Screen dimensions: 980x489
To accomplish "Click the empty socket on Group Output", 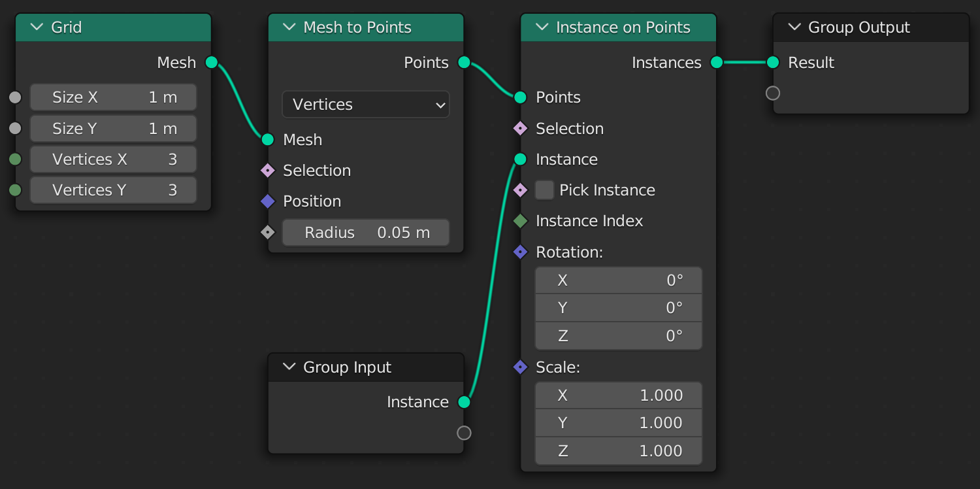I will point(773,93).
